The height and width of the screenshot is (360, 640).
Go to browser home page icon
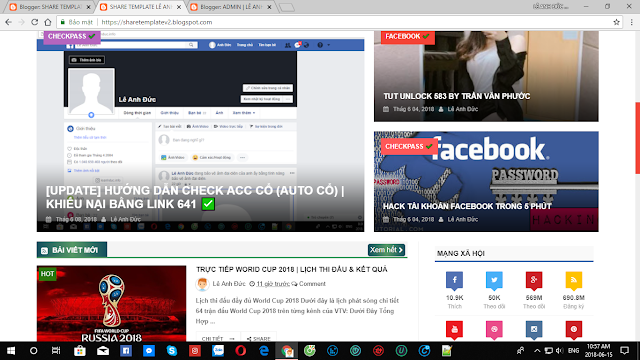coord(48,22)
